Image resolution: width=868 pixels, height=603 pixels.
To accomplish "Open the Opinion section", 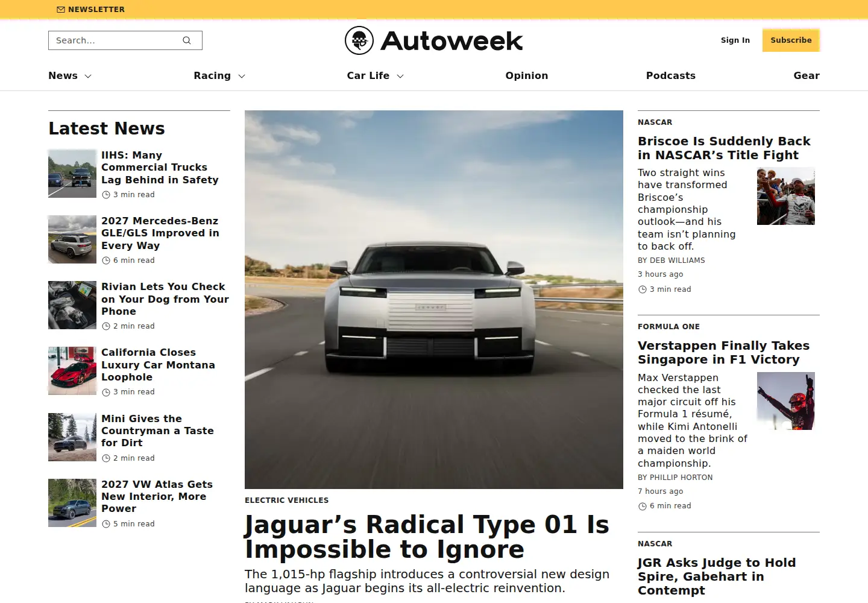I will point(527,75).
